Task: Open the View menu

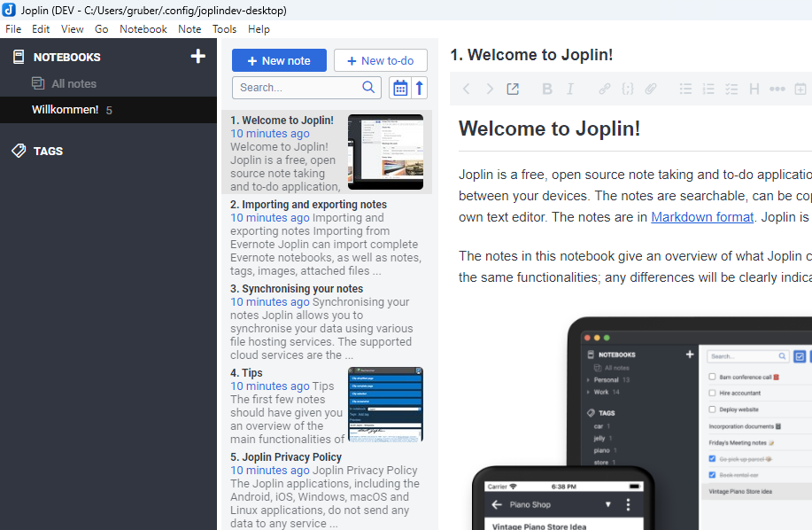Action: click(73, 29)
